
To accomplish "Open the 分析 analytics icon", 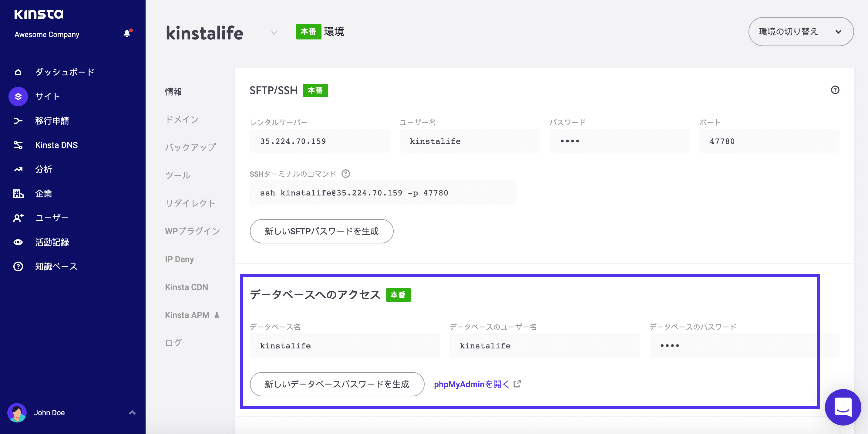I will [18, 169].
